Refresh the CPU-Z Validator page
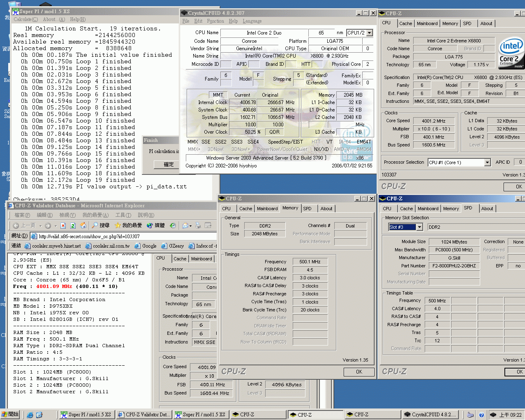This screenshot has width=525, height=420. [x=73, y=225]
